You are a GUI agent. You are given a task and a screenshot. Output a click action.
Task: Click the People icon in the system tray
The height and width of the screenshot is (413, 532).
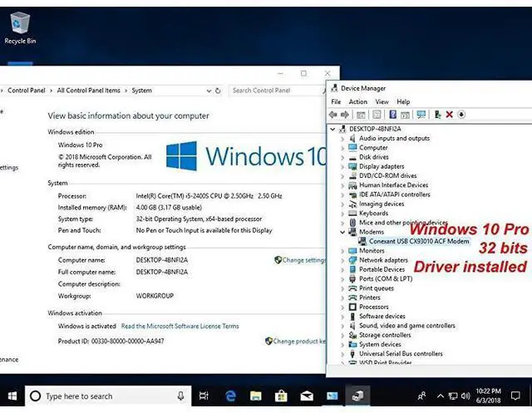[x=421, y=396]
